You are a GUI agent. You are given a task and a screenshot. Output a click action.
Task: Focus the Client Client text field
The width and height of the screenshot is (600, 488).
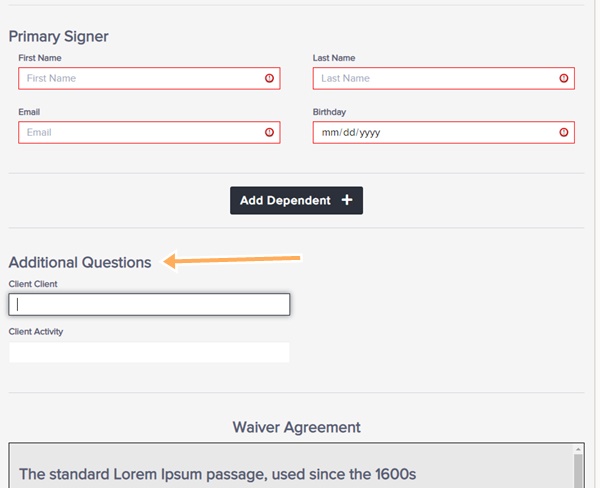149,305
